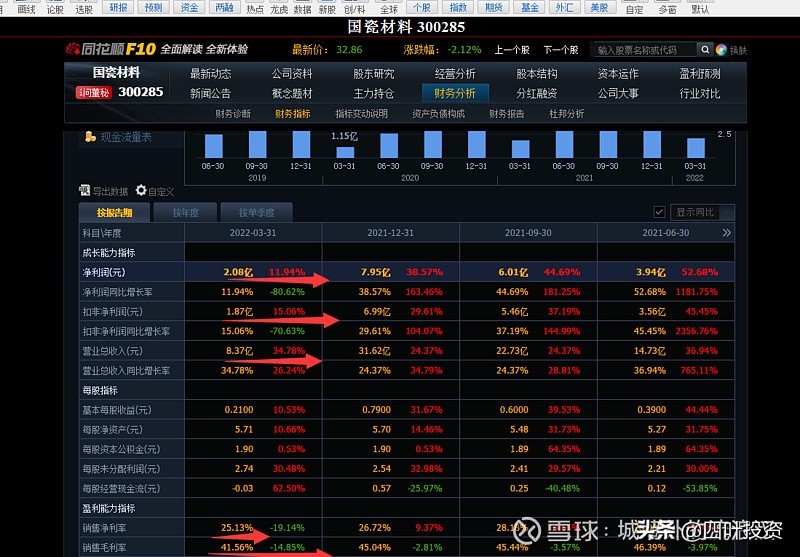This screenshot has width=800, height=557.
Task: Select the highlighted 财务分析 menu item
Action: point(455,93)
